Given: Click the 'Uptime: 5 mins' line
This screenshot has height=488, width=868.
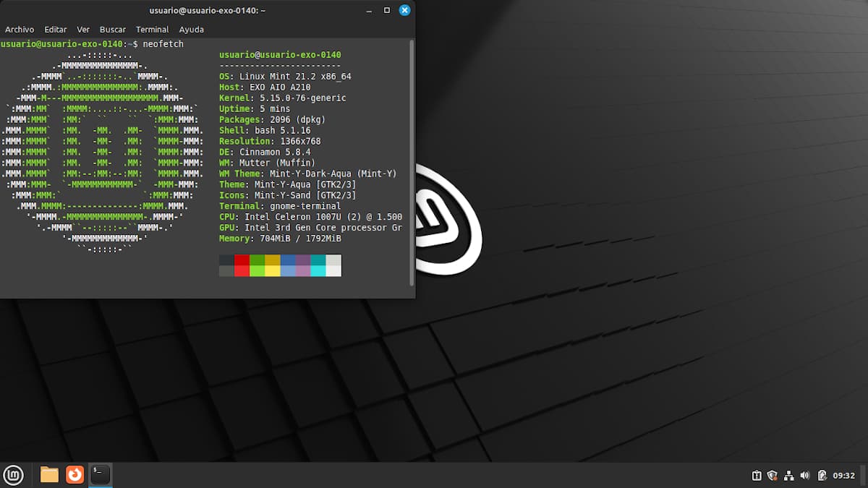Looking at the screenshot, I should coord(255,109).
